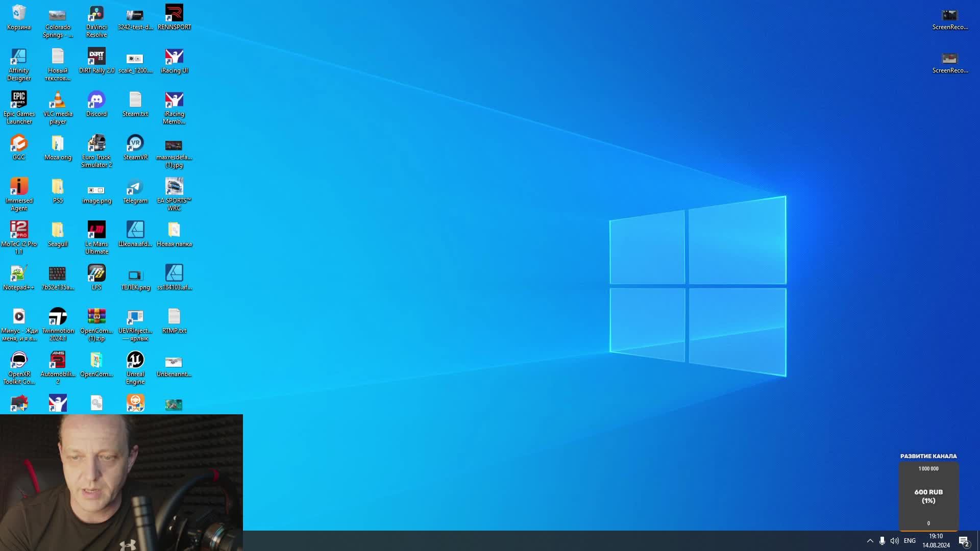Select the DaVinci Resolve desktop icon
Screen dimensions: 980x551
click(x=96, y=14)
